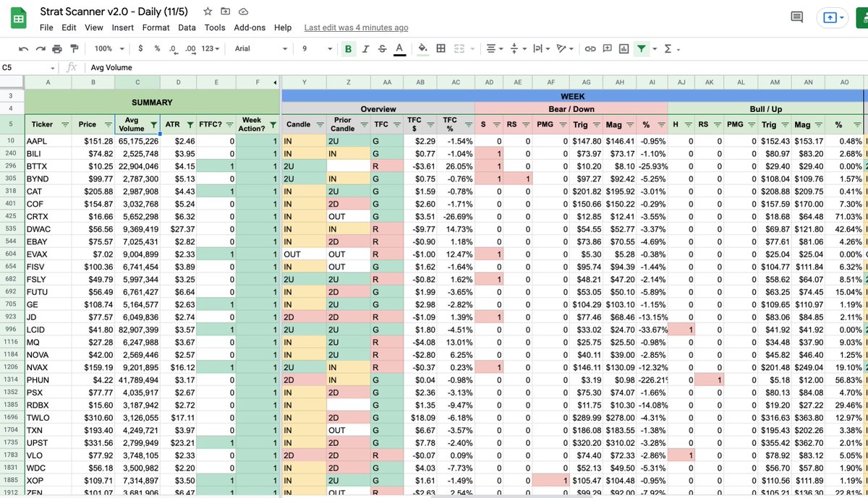Screen dimensions: 868x498
Task: Click 'Last edit was 4 minutes ago'
Action: click(356, 27)
